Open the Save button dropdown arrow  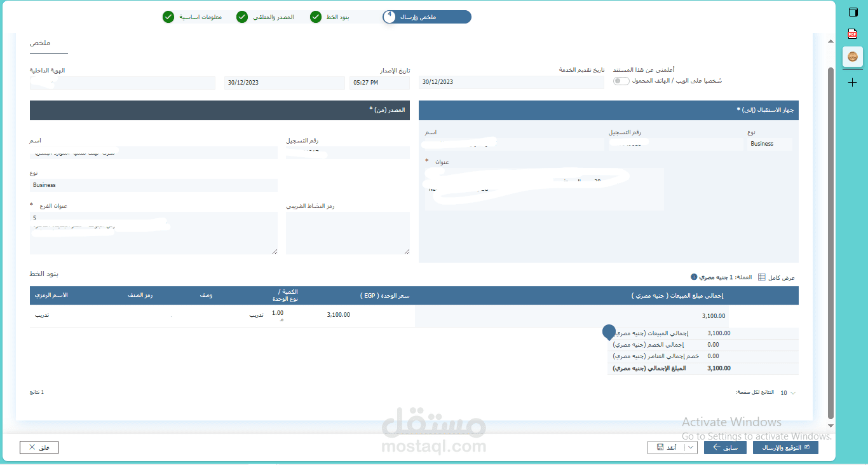(x=692, y=448)
